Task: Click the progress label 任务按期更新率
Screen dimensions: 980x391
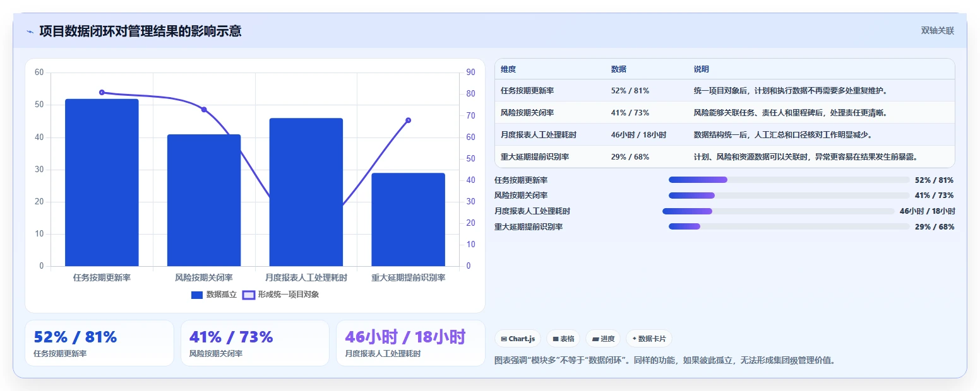Action: pyautogui.click(x=521, y=180)
